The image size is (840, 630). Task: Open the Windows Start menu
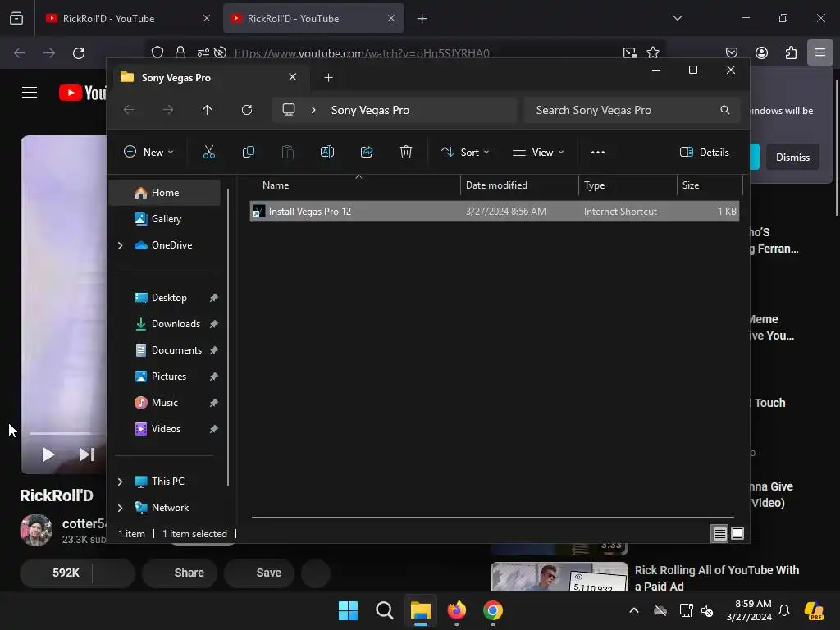click(x=348, y=610)
